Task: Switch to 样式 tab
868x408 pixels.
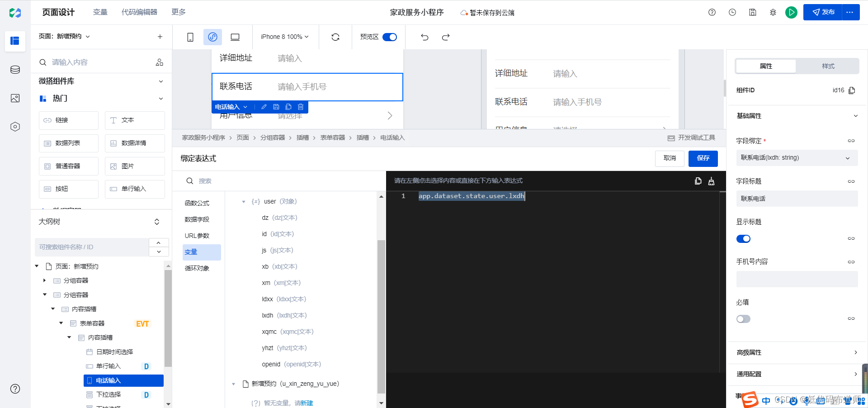Action: tap(828, 66)
